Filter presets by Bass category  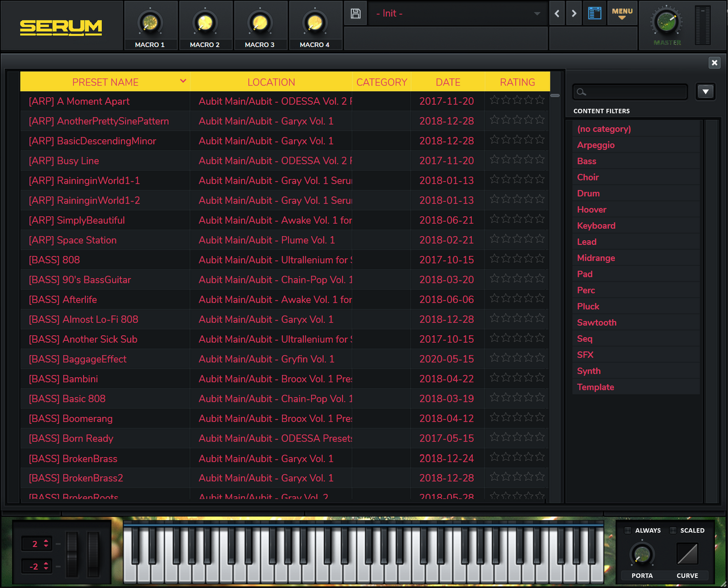pos(636,161)
